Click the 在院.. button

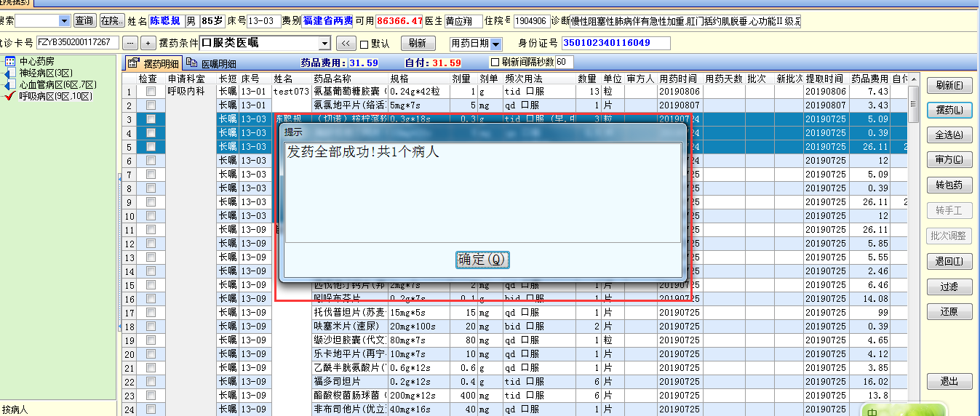tap(111, 21)
